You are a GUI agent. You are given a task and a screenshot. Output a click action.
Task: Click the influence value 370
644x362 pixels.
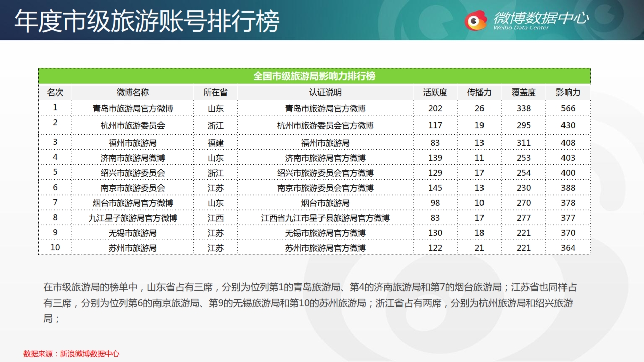(568, 233)
